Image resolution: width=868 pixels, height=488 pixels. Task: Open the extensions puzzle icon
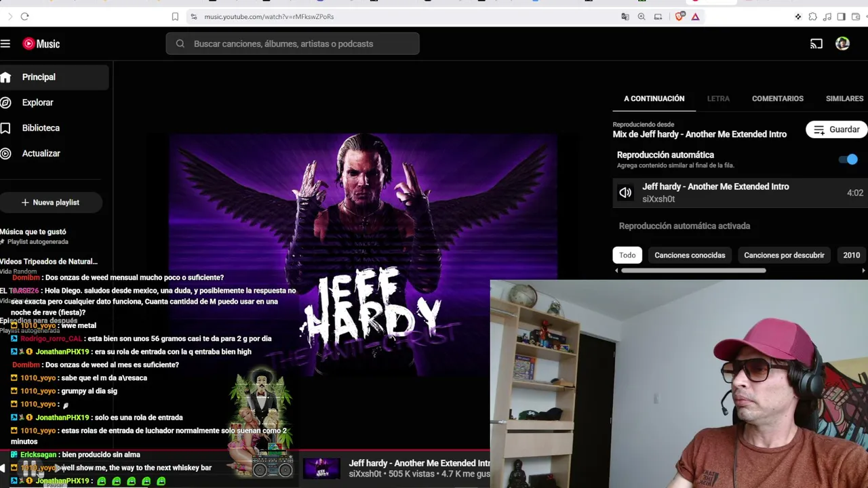point(812,16)
